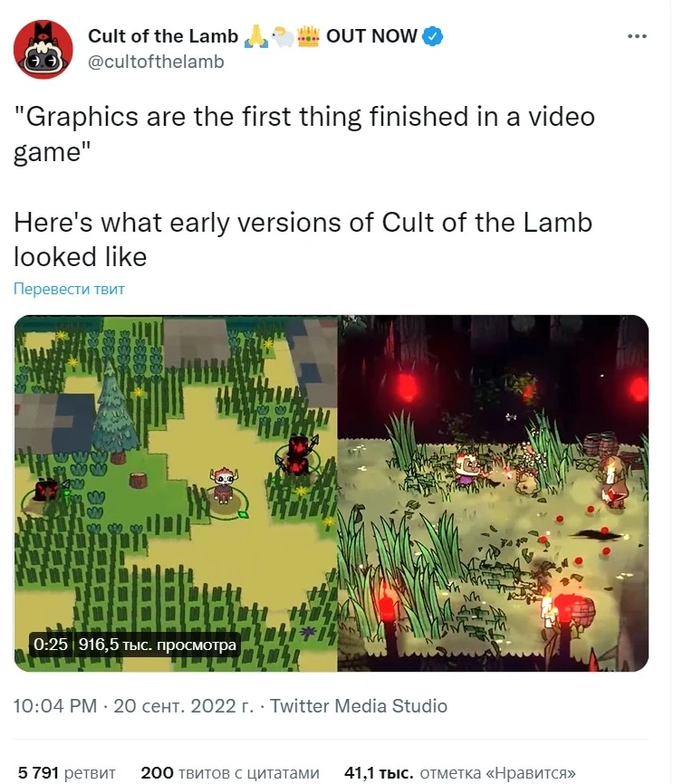Play the early version video on the left half
The width and height of the screenshot is (693, 784).
tap(176, 493)
